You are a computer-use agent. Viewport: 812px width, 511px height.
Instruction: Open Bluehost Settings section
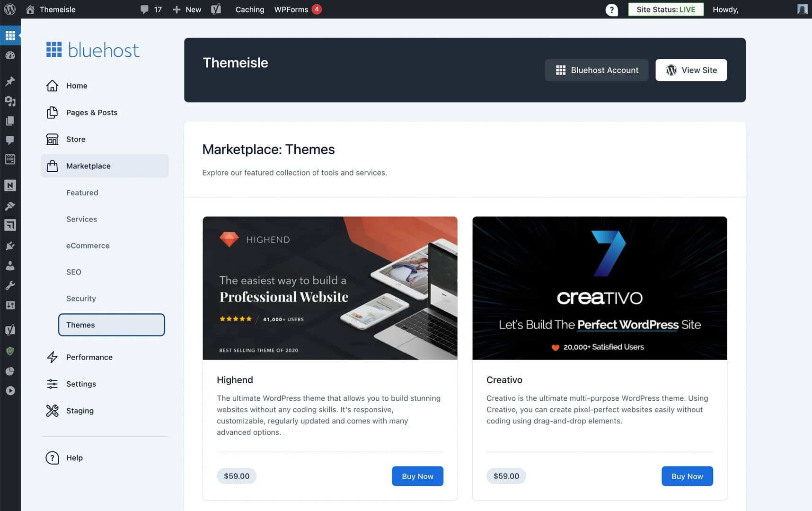click(x=105, y=384)
